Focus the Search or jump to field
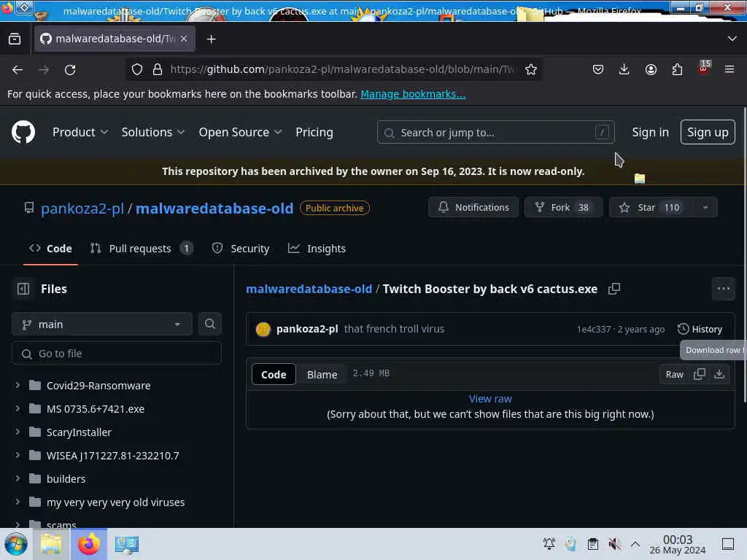 pos(495,133)
